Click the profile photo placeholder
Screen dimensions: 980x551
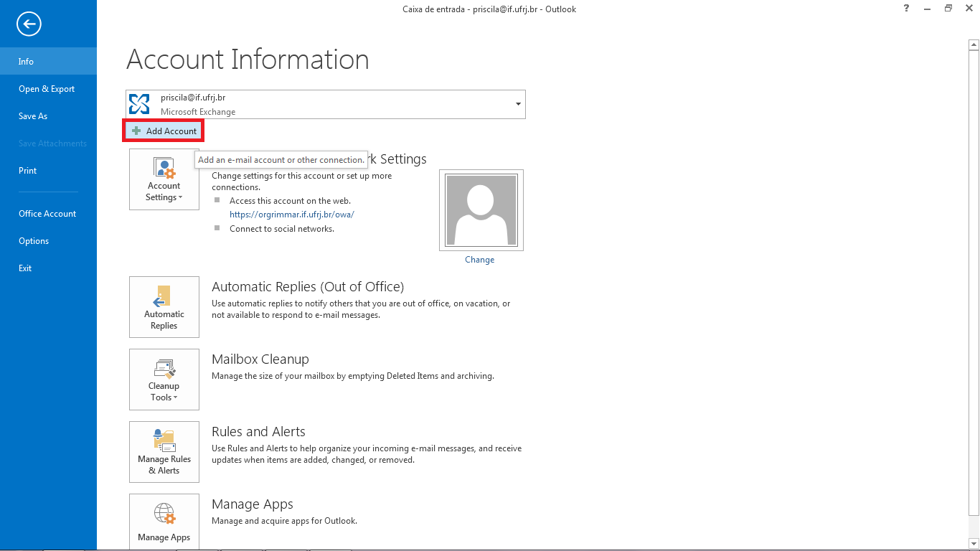pyautogui.click(x=481, y=210)
